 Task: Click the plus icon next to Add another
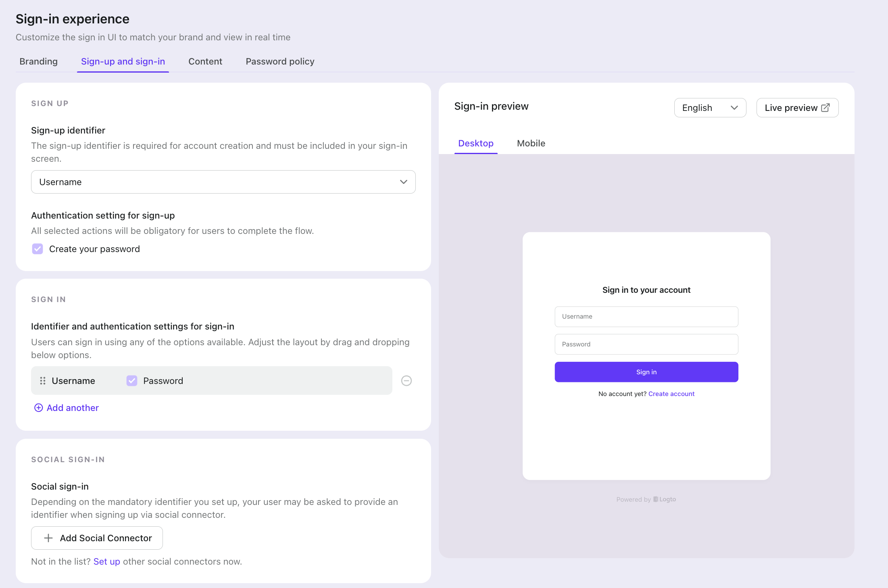tap(38, 408)
